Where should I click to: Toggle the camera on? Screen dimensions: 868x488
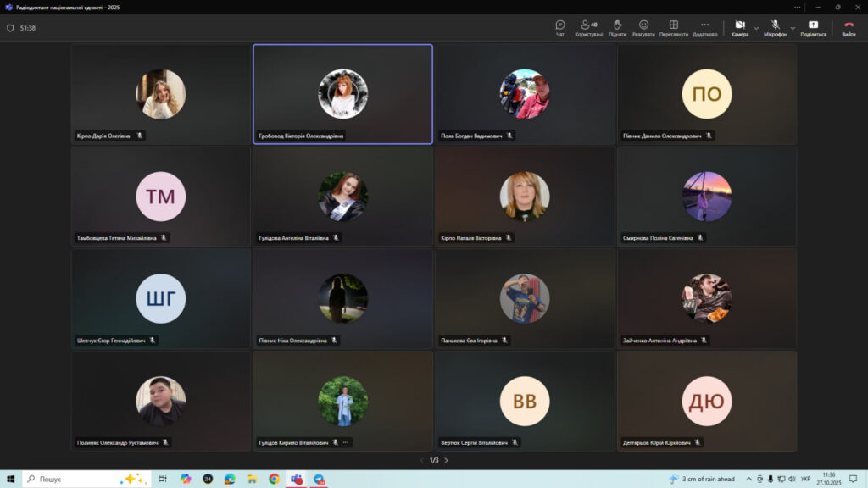pyautogui.click(x=739, y=27)
